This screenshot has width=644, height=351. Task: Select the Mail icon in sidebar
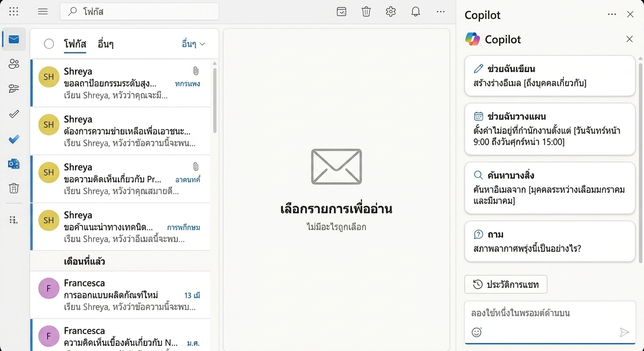[14, 39]
